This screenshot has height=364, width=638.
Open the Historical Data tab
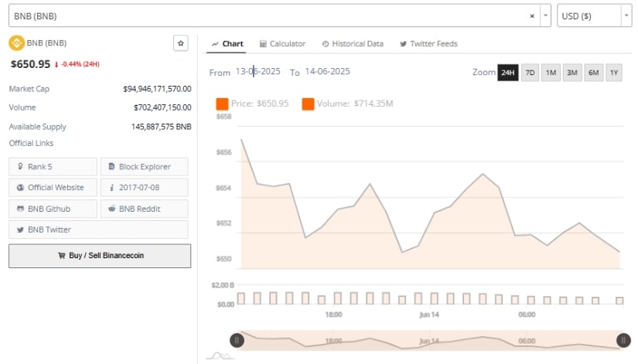(352, 44)
